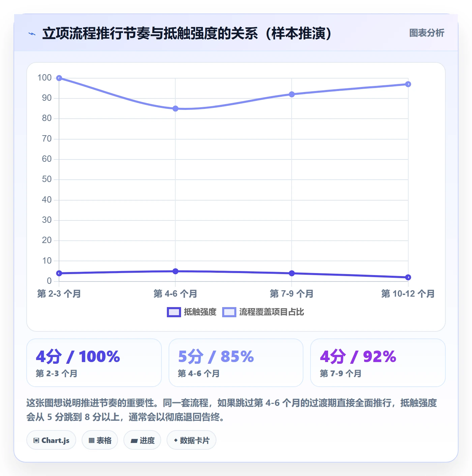Click the lightning bolt icon beside the title

[32, 34]
